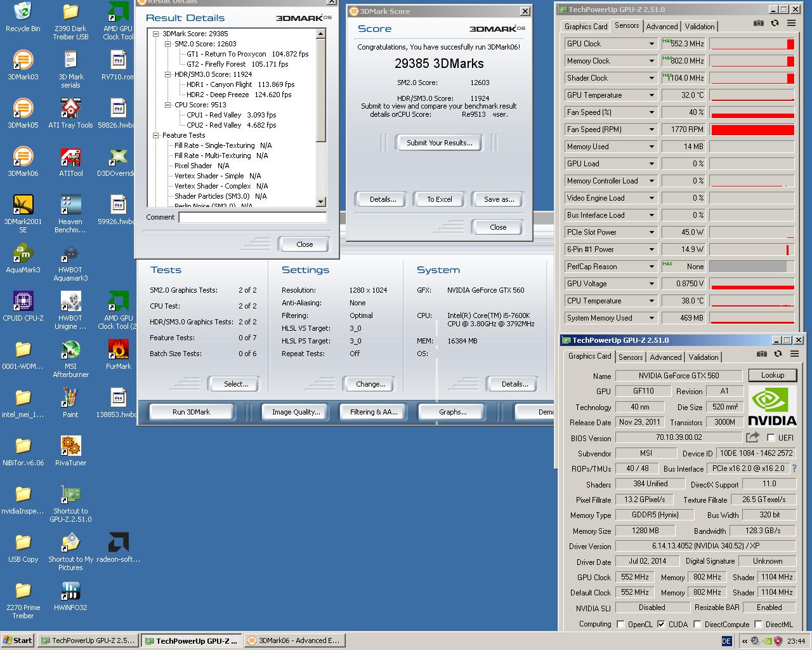Open the GPU Clock sensor dropdown

click(652, 44)
